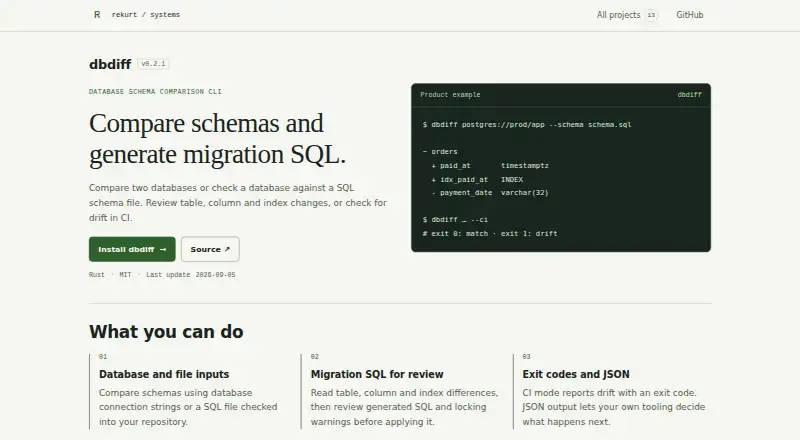This screenshot has height=440, width=800.
Task: Click the dbdiff project title
Action: [x=110, y=64]
